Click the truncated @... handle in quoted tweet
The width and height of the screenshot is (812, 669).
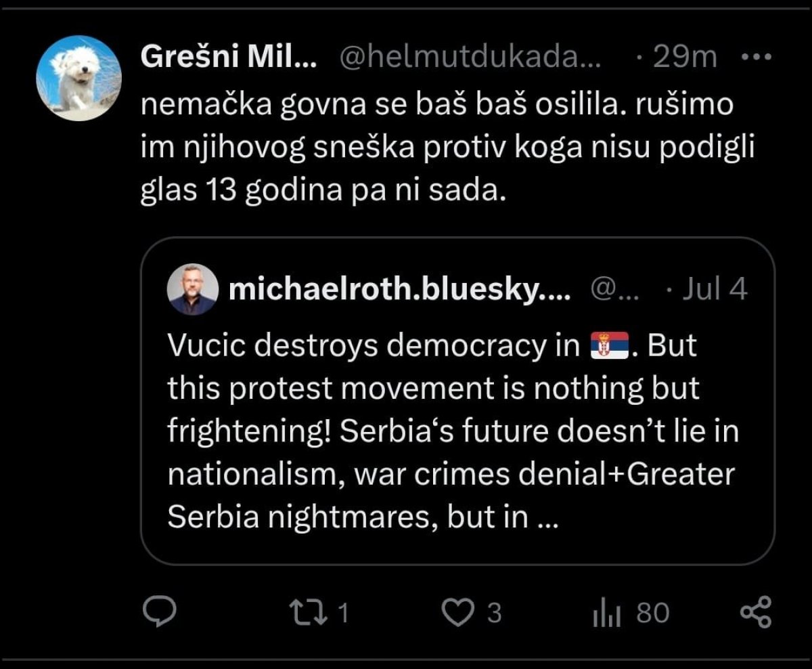coord(614,290)
